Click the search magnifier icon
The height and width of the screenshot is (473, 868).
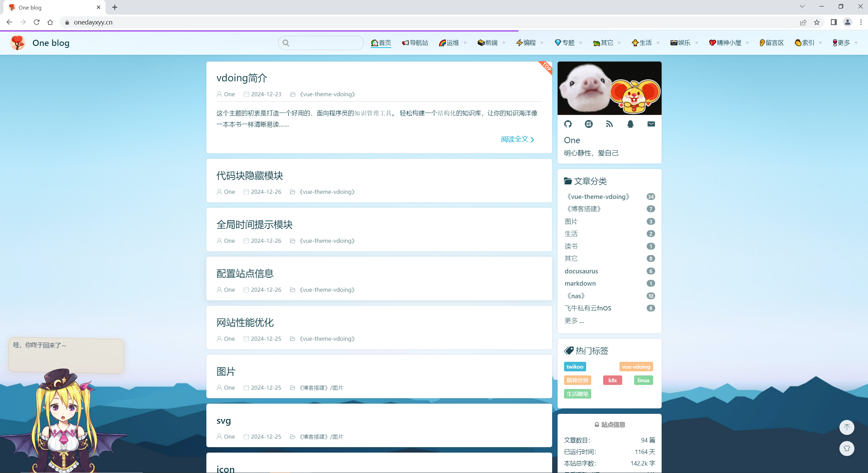286,43
